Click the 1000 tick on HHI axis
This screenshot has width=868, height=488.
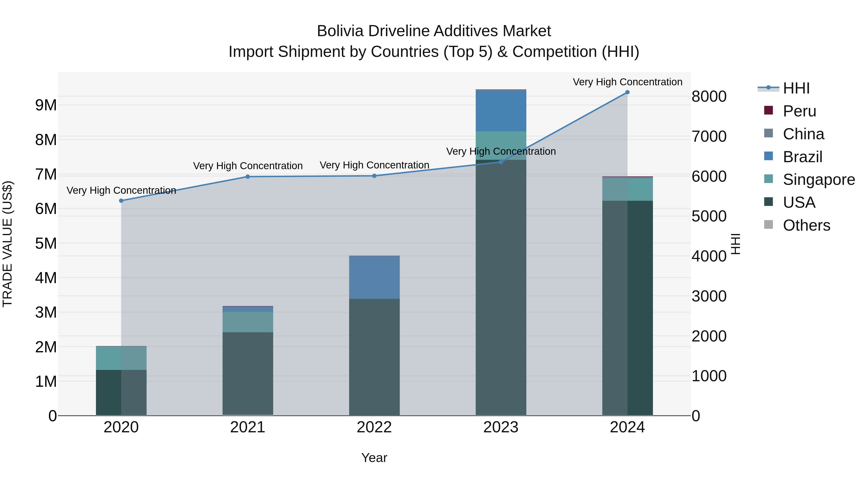coord(709,376)
